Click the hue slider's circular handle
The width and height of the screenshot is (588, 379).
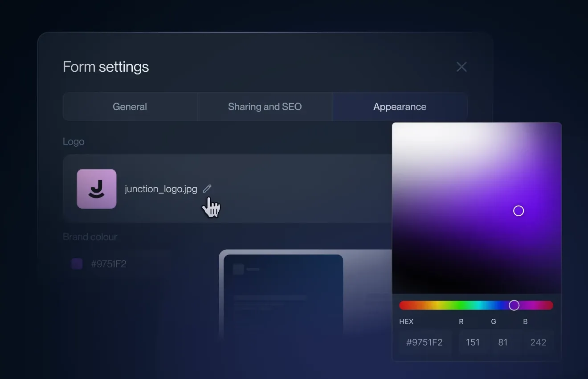point(514,305)
